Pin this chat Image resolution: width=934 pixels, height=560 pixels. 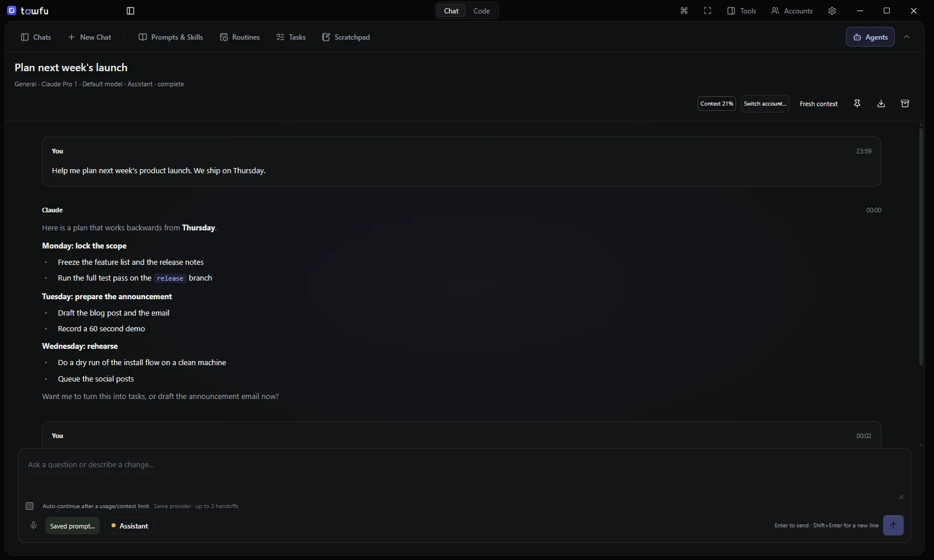pos(857,103)
